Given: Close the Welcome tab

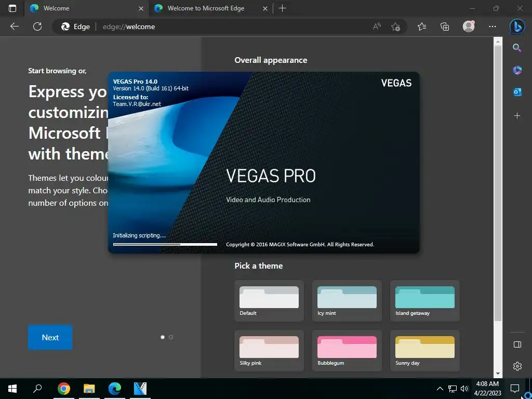Looking at the screenshot, I should (141, 8).
